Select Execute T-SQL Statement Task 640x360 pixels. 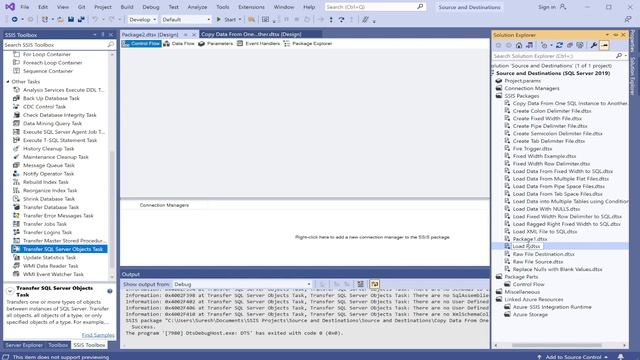click(60, 140)
